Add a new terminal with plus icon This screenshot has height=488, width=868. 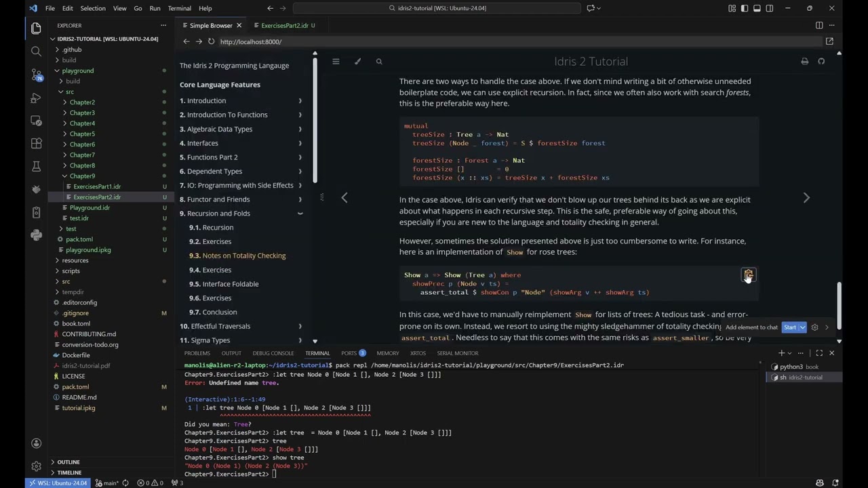(781, 353)
